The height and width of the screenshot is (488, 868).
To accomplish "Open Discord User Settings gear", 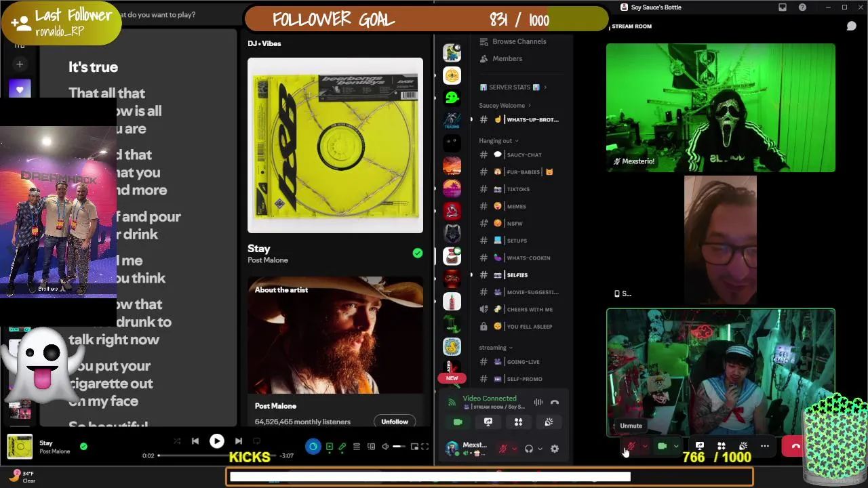I will (x=555, y=449).
